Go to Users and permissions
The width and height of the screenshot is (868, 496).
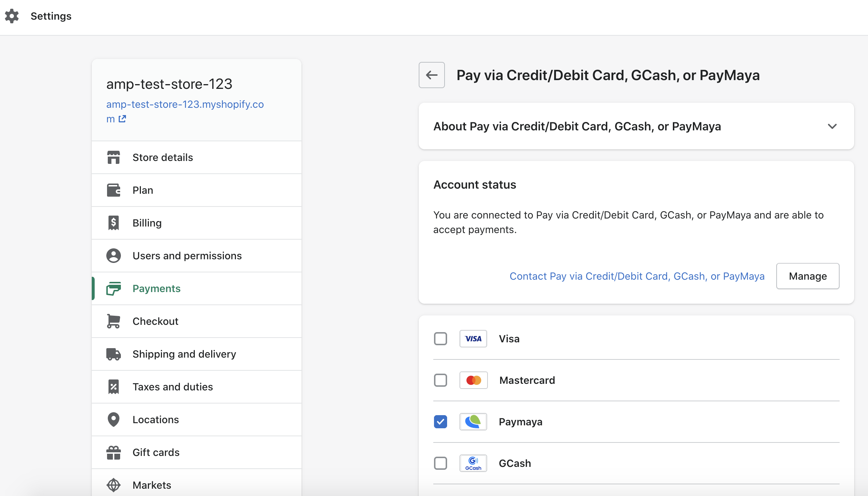pyautogui.click(x=187, y=256)
